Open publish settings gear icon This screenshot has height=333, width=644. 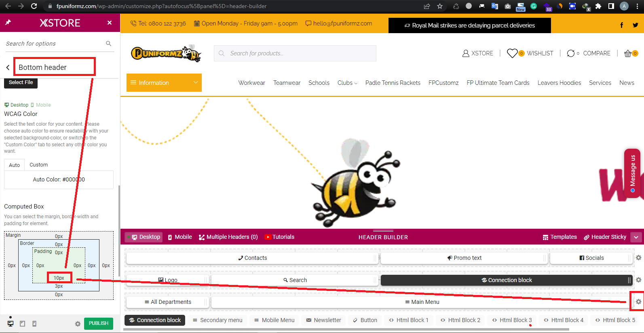(x=78, y=324)
